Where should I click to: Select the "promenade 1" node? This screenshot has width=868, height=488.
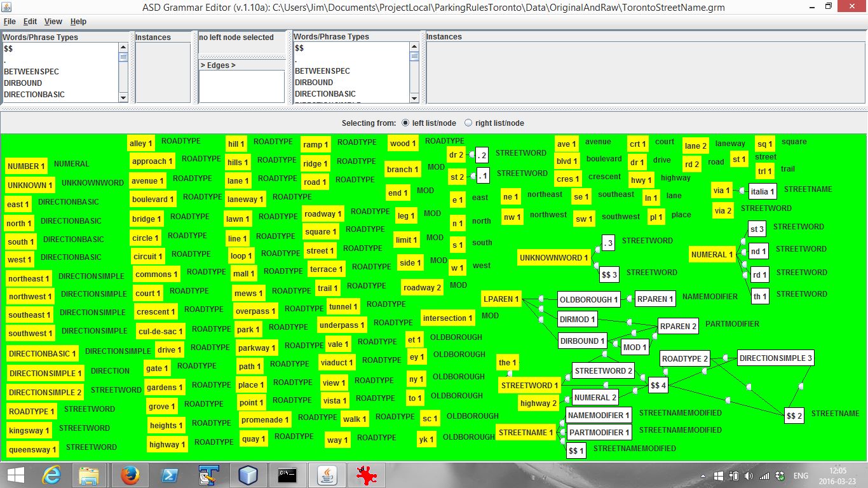(265, 420)
